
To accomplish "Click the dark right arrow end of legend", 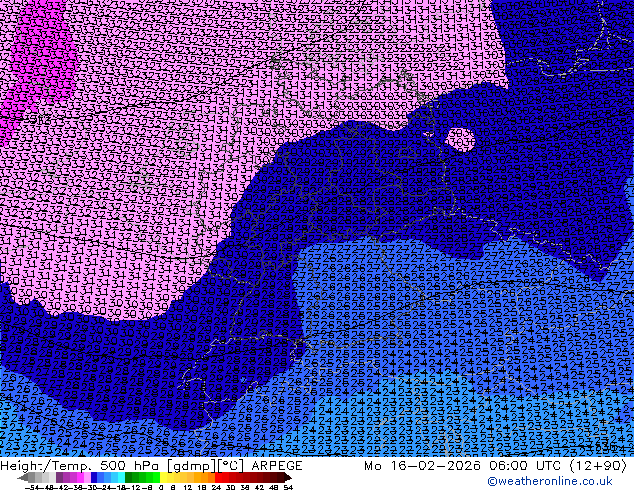I will (287, 477).
